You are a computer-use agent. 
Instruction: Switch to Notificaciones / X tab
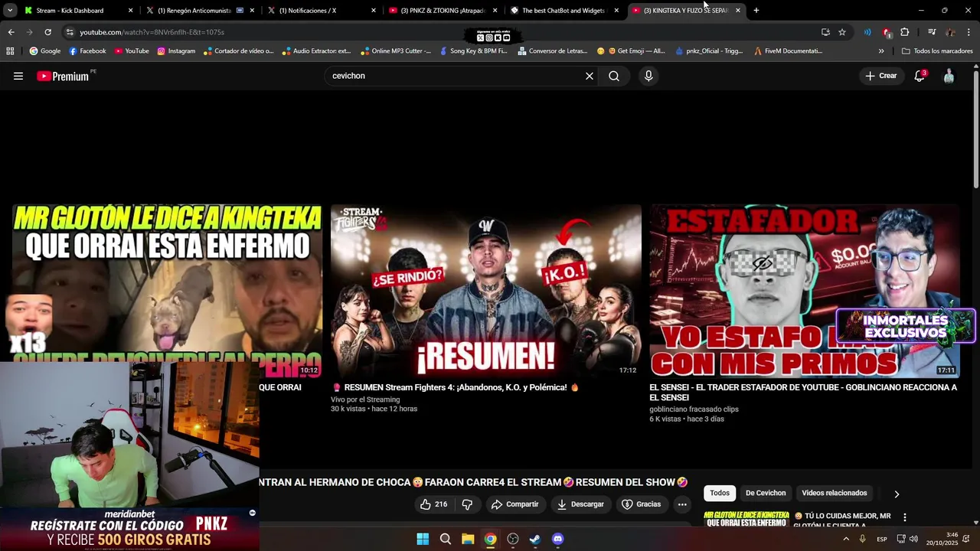click(321, 11)
